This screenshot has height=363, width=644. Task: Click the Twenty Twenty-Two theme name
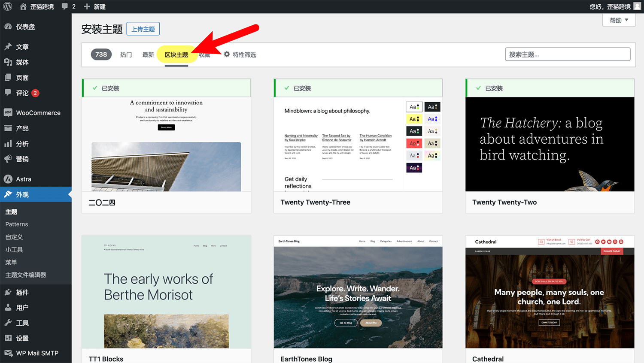pos(504,202)
